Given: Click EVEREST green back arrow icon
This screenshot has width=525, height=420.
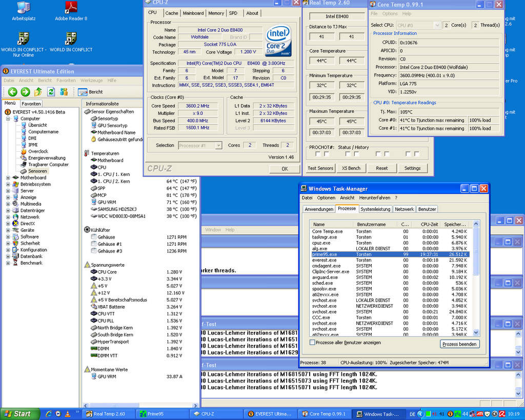Looking at the screenshot, I should [x=12, y=92].
